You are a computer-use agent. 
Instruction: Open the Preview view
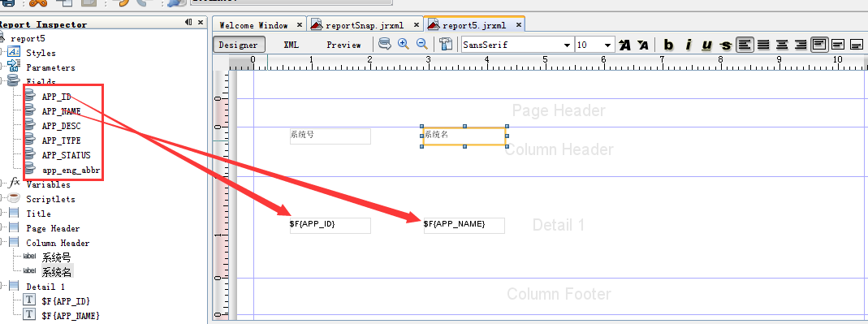point(343,45)
